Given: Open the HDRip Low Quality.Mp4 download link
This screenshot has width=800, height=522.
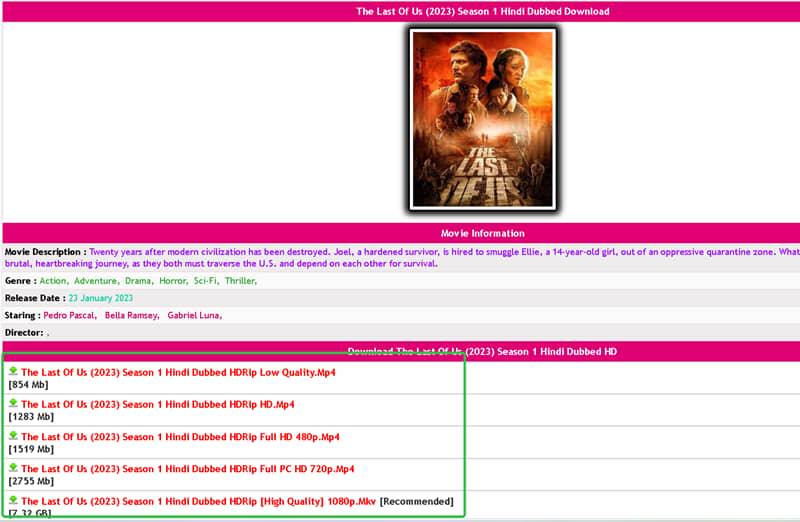Looking at the screenshot, I should 178,372.
